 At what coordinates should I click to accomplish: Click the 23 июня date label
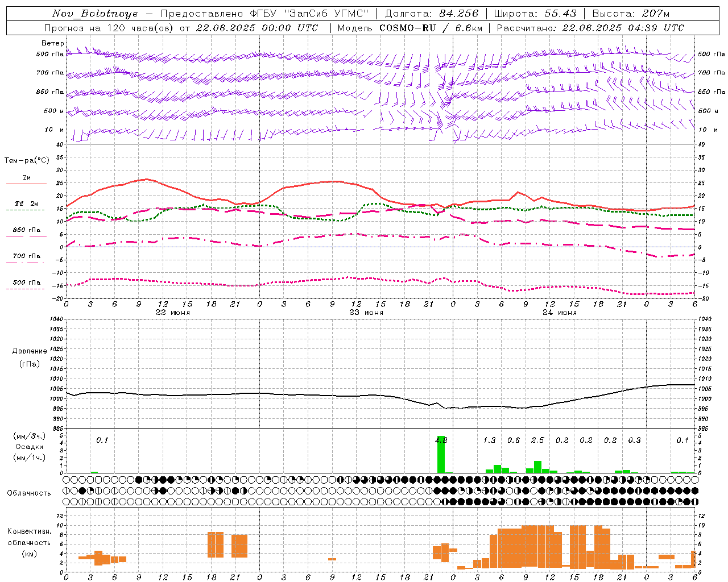366,313
